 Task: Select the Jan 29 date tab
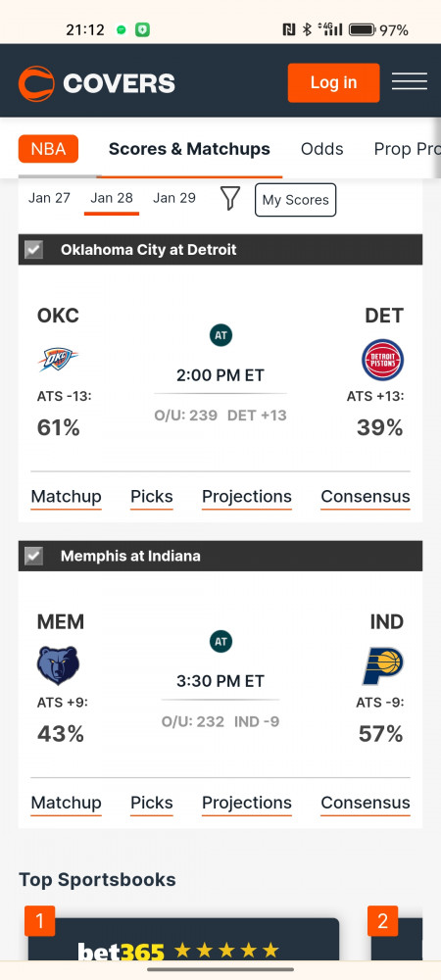click(174, 198)
